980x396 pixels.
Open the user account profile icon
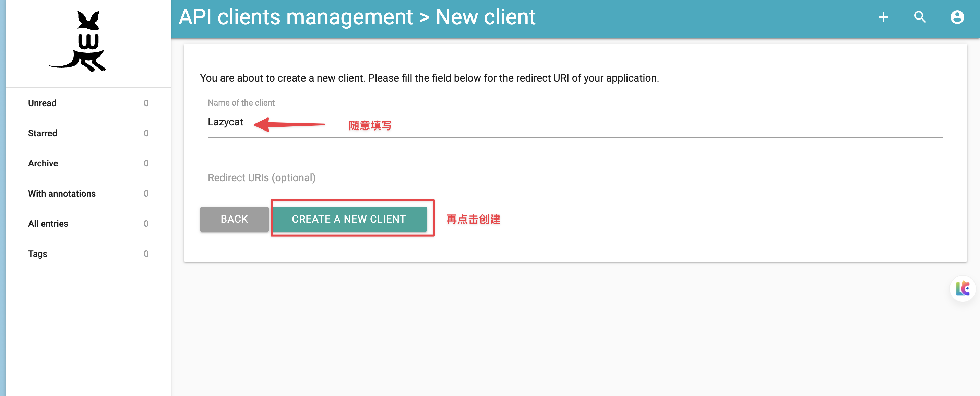coord(957,17)
